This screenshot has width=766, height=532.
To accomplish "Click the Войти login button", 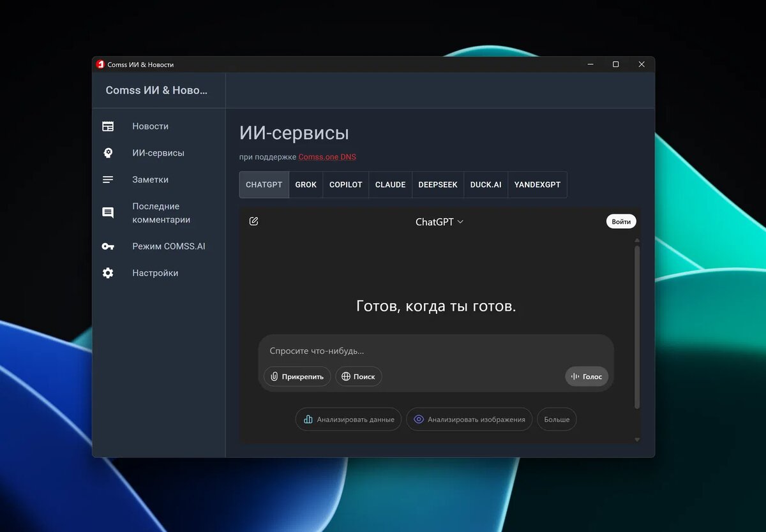I will [x=621, y=221].
